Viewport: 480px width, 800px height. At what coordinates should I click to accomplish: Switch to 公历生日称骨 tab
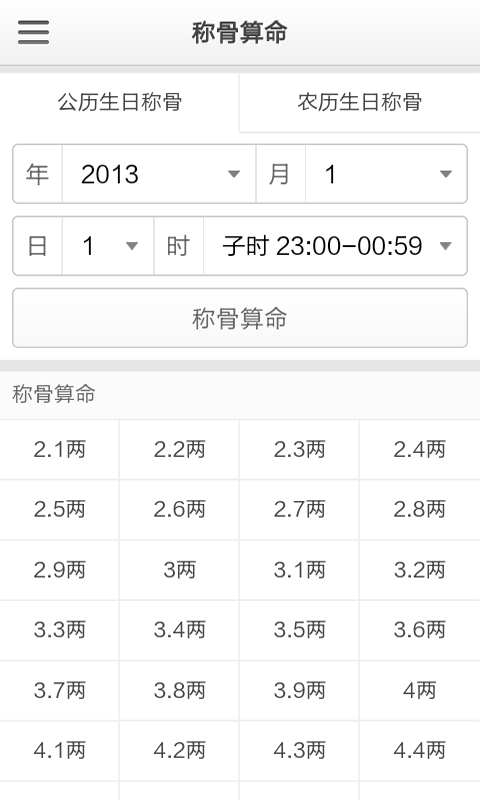pos(119,102)
